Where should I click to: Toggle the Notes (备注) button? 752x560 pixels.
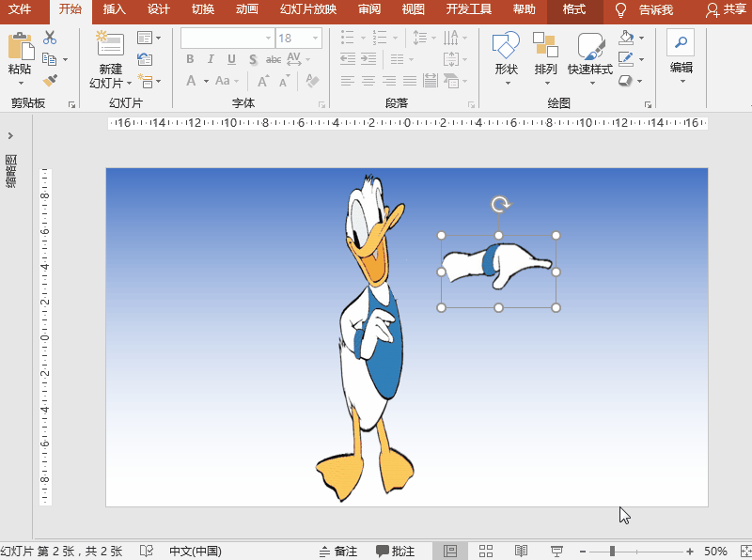[x=338, y=552]
